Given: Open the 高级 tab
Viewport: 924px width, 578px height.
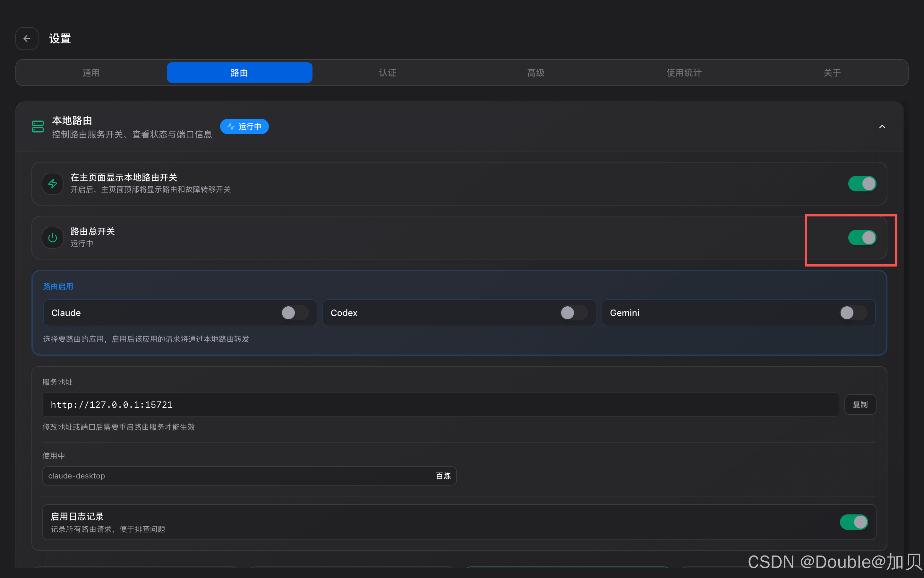Looking at the screenshot, I should coord(536,73).
